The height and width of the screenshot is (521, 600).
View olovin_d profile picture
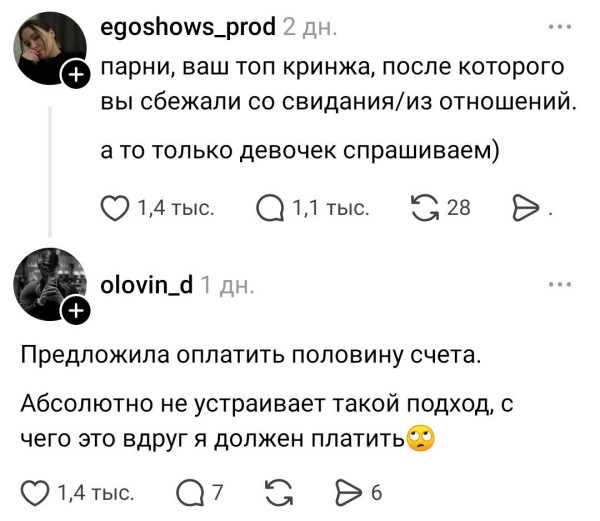tap(48, 285)
